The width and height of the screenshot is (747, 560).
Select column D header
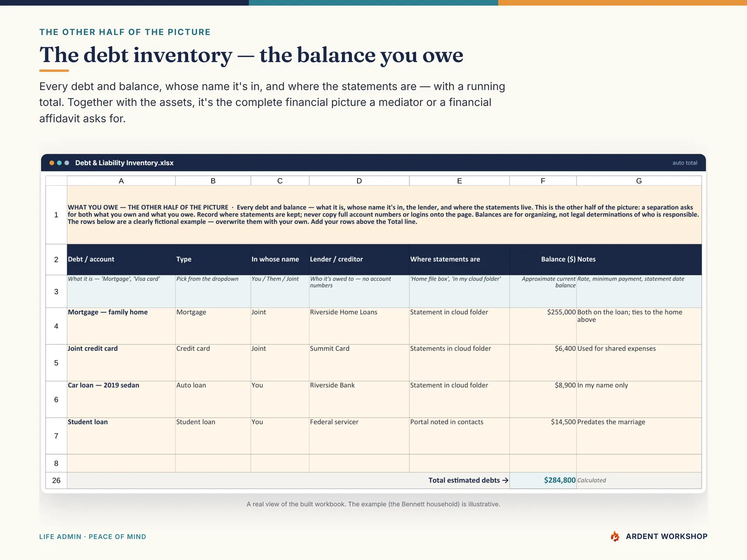[x=359, y=181]
